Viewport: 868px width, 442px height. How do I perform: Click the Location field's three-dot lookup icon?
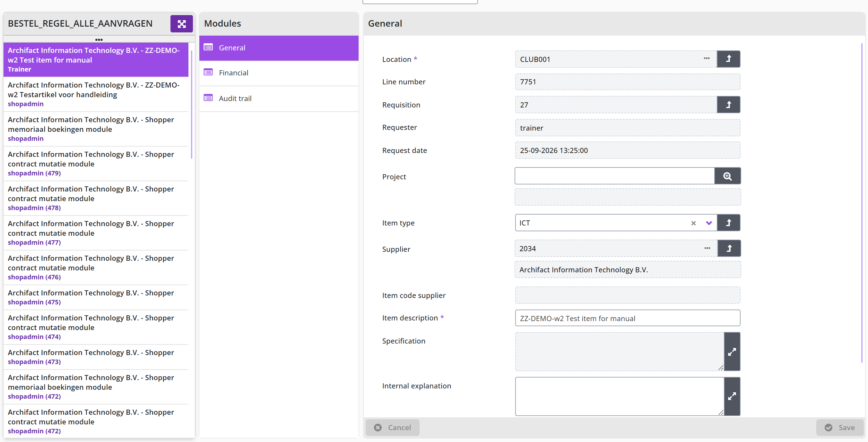(707, 58)
